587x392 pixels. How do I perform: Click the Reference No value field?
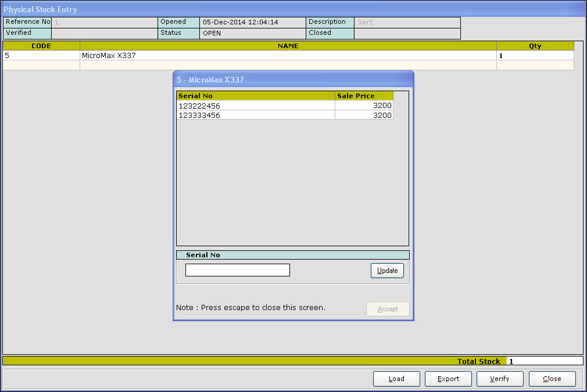tap(105, 22)
